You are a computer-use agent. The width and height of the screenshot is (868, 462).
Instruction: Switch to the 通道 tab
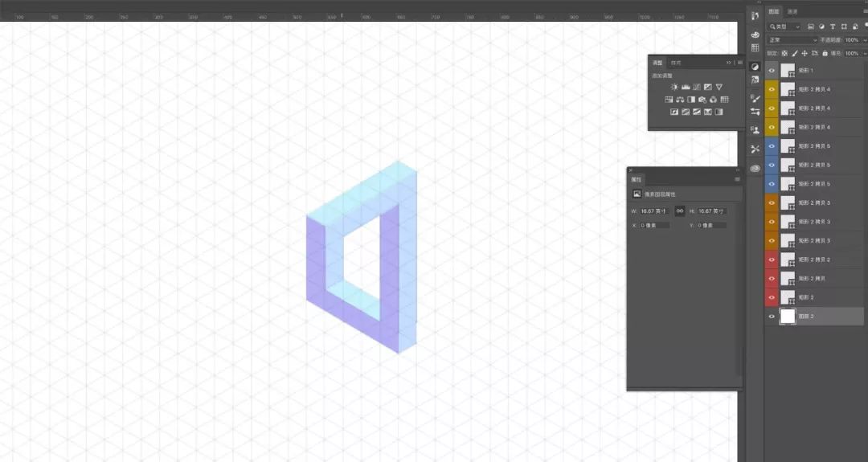pos(792,11)
